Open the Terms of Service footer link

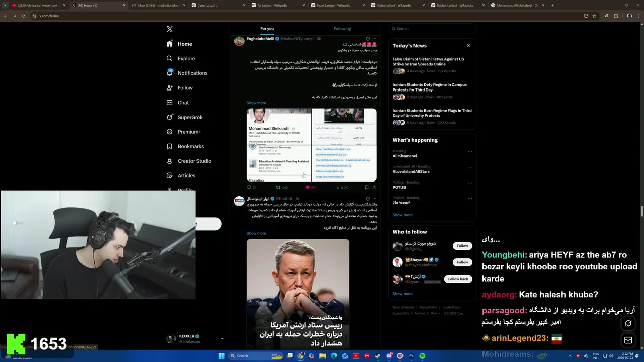click(x=403, y=307)
